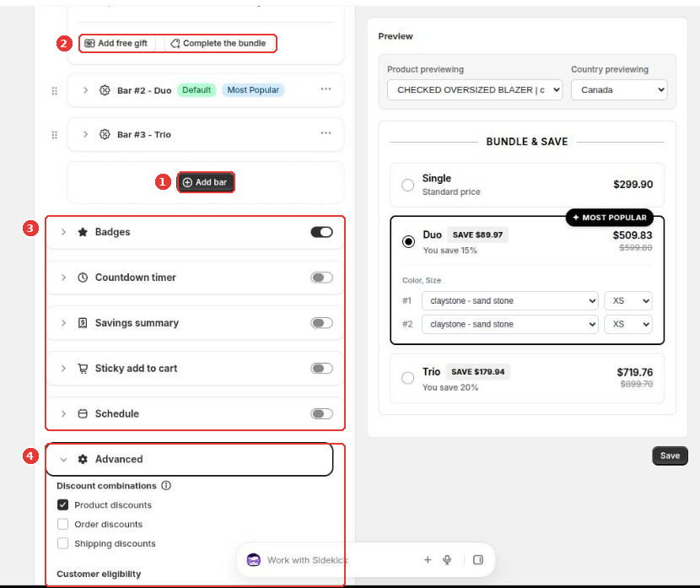
Task: Click the clock icon next to Countdown timer
Action: (83, 278)
